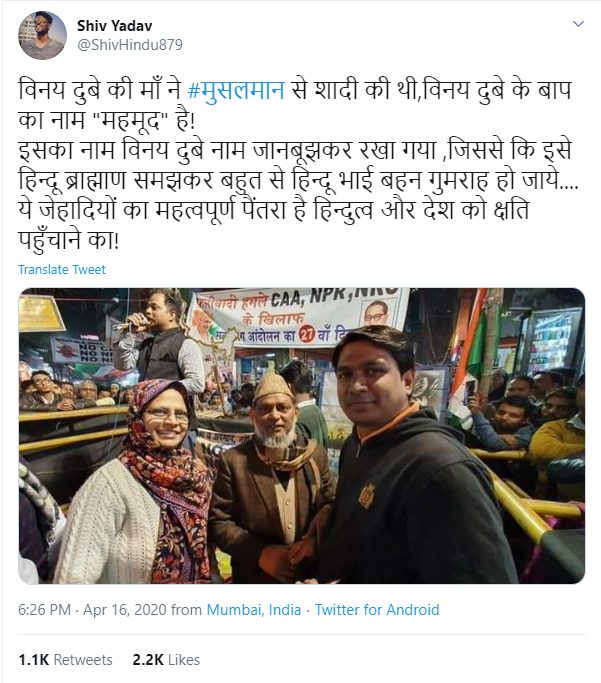601x683 pixels.
Task: Click the Hindi tweet text body
Action: pos(298,165)
